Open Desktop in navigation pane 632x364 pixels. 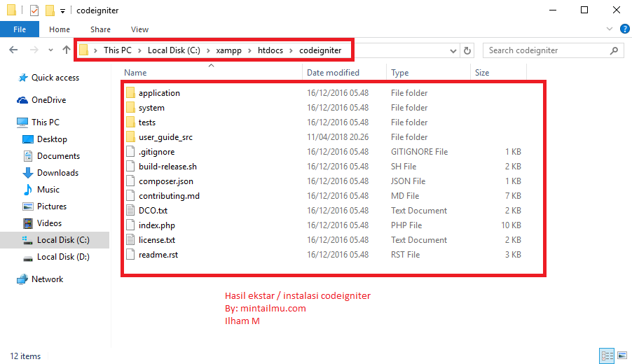point(52,139)
